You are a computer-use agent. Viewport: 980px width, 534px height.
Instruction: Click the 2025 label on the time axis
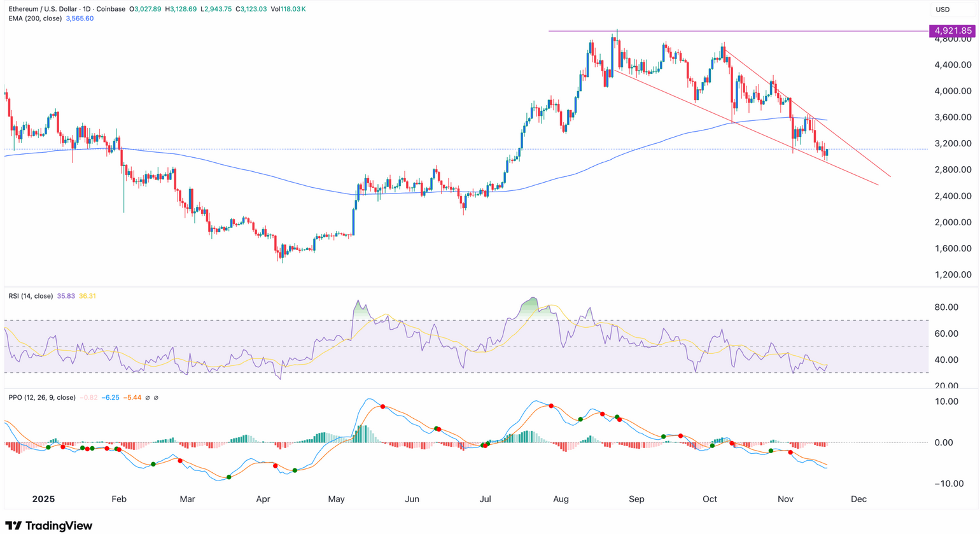[44, 500]
